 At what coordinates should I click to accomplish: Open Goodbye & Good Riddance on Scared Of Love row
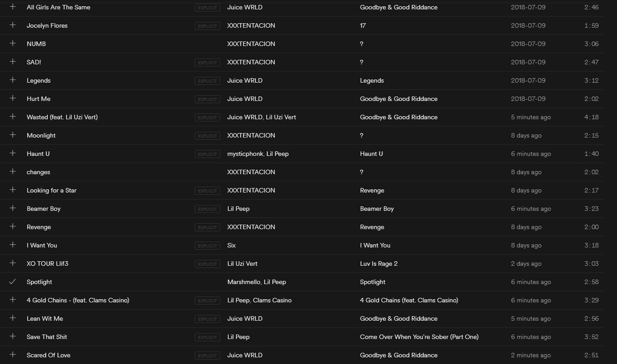click(399, 355)
